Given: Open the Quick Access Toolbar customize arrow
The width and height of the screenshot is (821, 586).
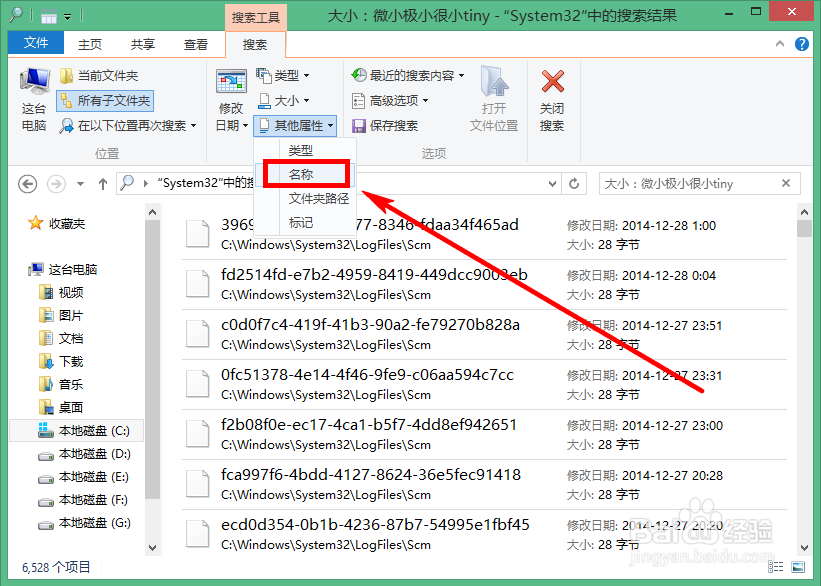Looking at the screenshot, I should pyautogui.click(x=68, y=17).
